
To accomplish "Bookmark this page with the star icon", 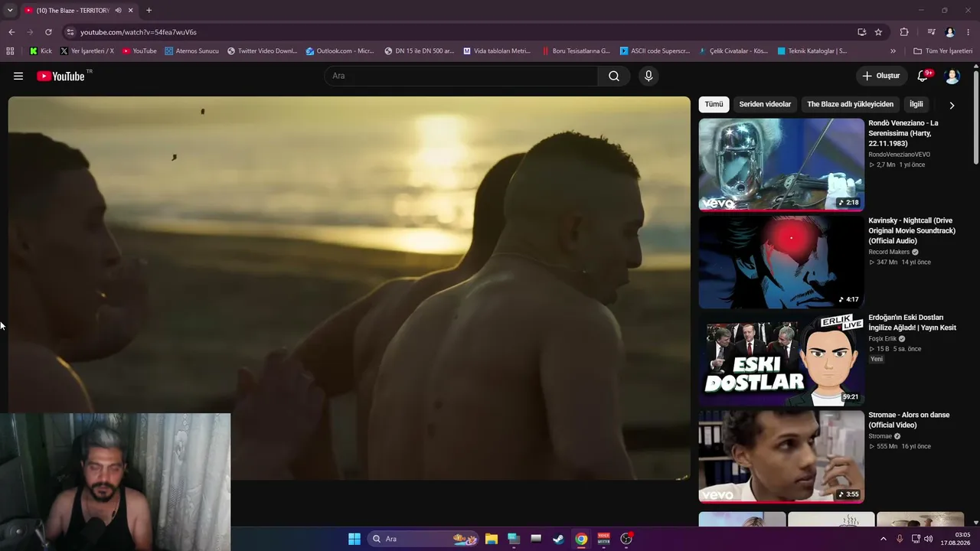I will [878, 32].
